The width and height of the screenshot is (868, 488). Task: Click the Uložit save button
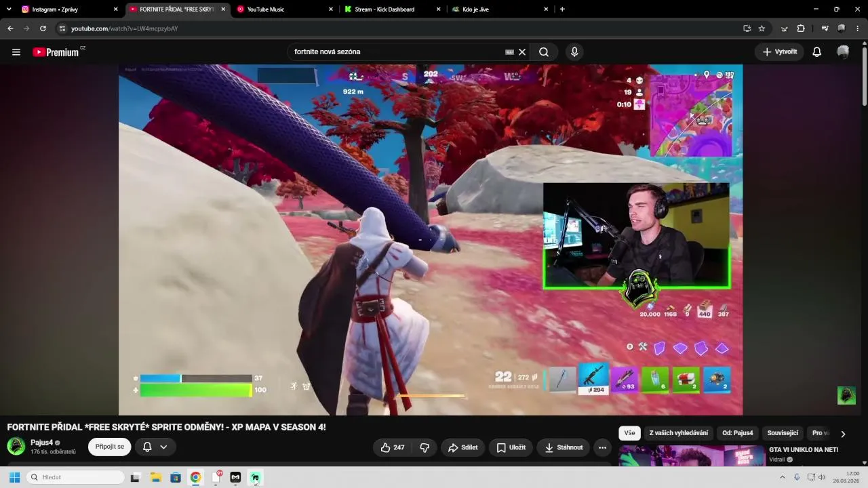pos(511,447)
